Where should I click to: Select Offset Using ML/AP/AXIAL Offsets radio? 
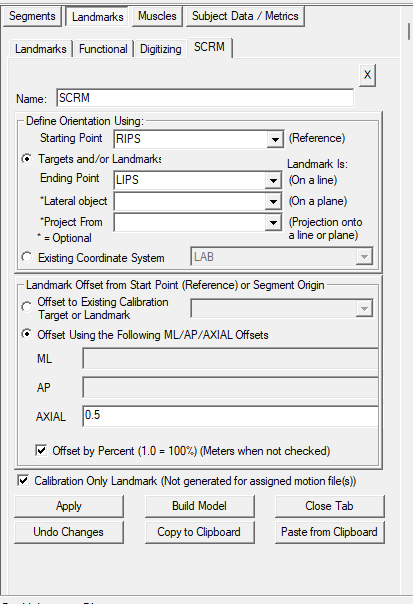[x=27, y=334]
